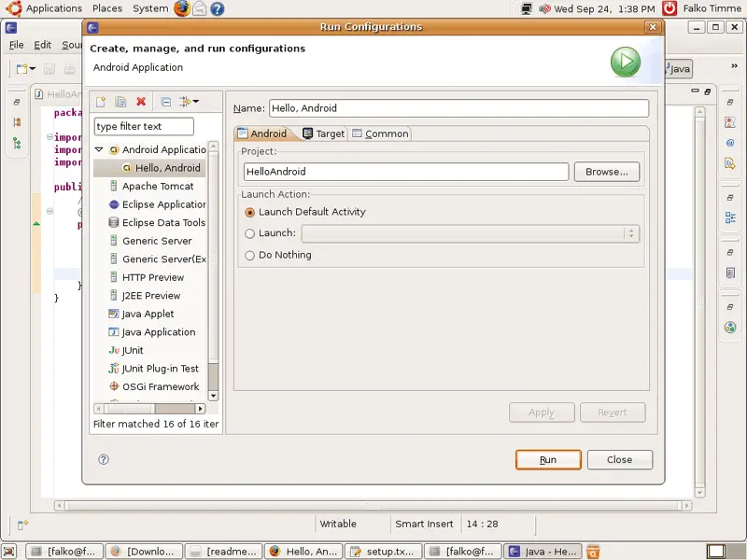The height and width of the screenshot is (560, 747).
Task: Open the Edit menu in Eclipse
Action: (x=42, y=45)
